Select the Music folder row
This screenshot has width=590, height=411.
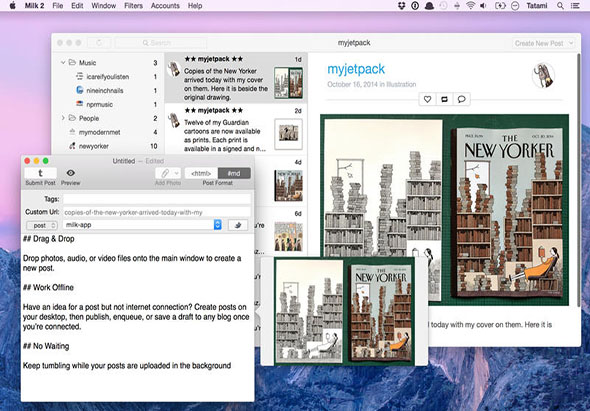(x=108, y=62)
